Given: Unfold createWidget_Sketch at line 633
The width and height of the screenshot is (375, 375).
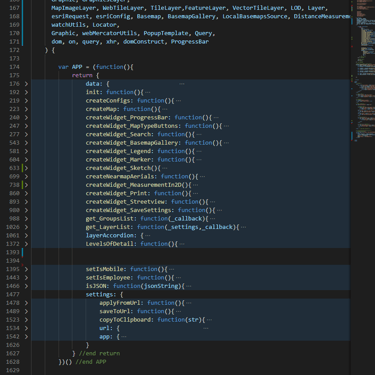Looking at the screenshot, I should (x=26, y=168).
